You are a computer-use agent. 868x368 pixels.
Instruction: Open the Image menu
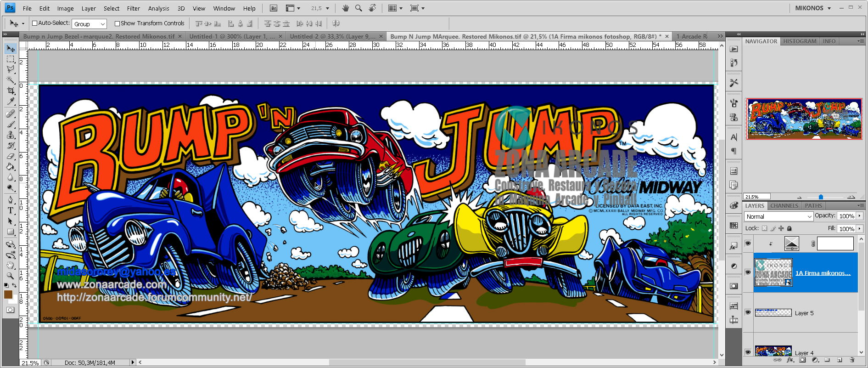pos(65,8)
